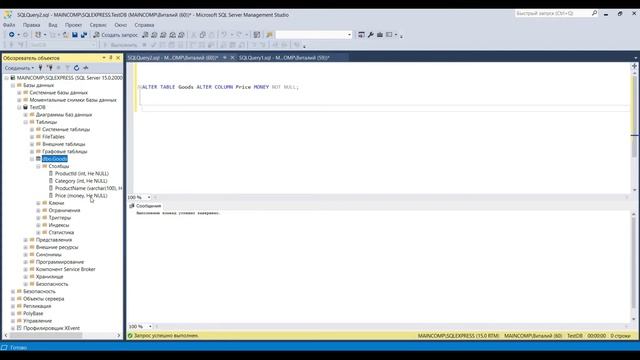
Task: Click the Copy icon in the toolbar
Action: click(x=203, y=35)
